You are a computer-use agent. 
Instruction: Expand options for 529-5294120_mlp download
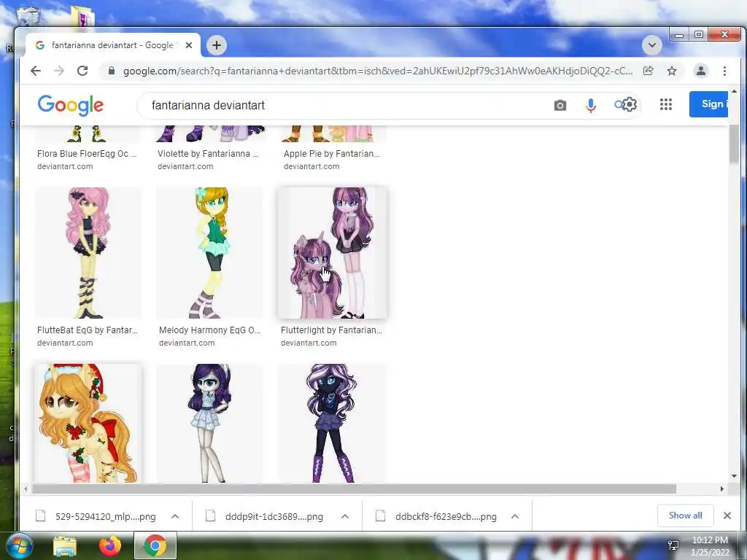(175, 516)
